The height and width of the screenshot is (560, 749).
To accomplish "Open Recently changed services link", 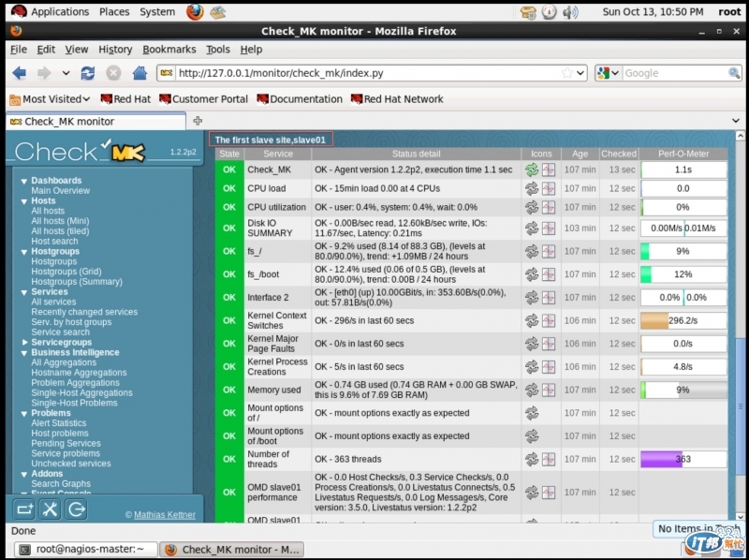I will pyautogui.click(x=84, y=312).
